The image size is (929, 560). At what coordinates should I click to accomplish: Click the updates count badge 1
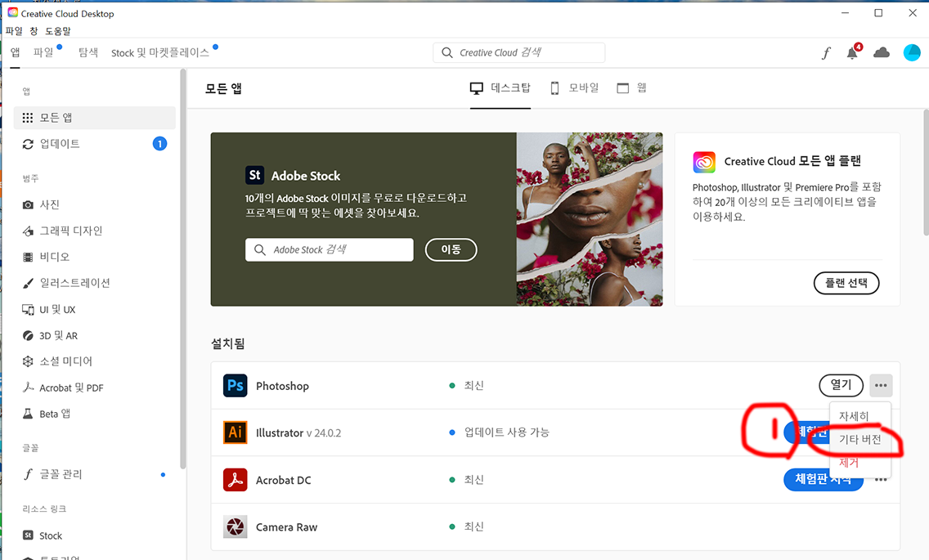tap(159, 143)
